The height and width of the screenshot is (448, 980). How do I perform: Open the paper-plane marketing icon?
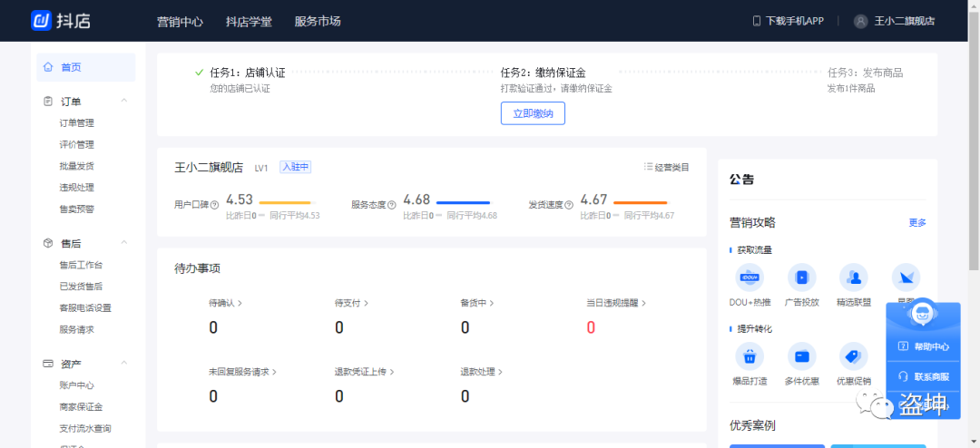[906, 277]
